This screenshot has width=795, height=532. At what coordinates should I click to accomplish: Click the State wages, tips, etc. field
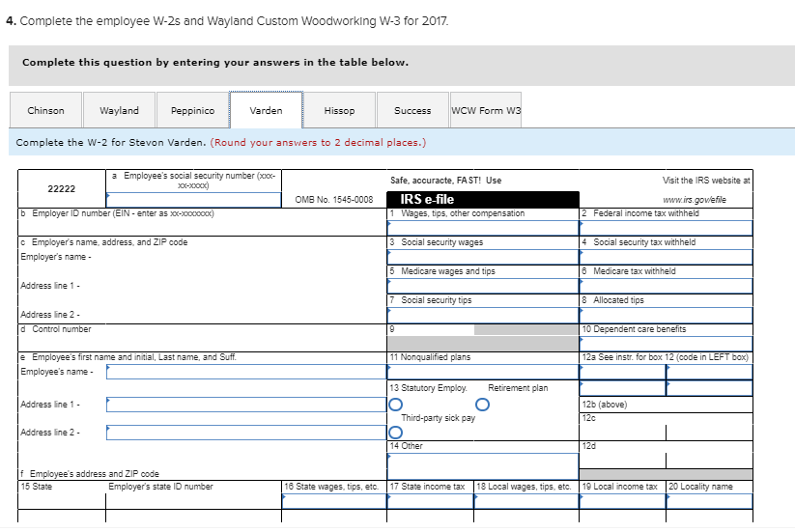(x=334, y=501)
